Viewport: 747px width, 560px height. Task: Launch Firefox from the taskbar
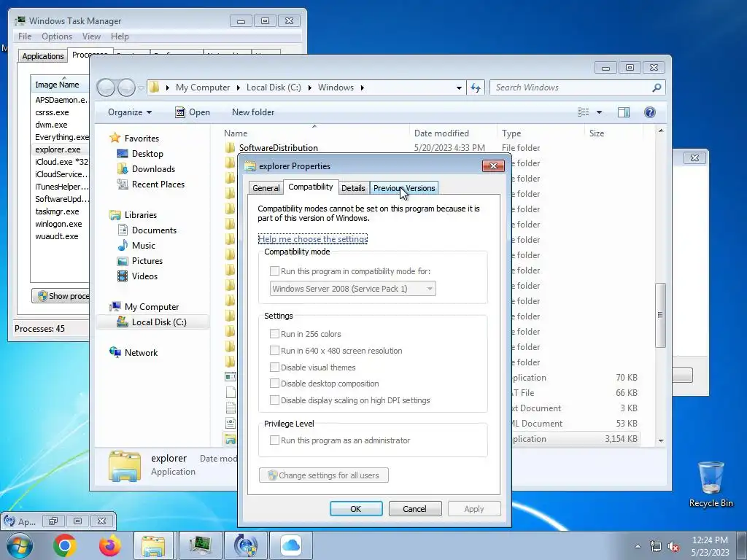click(x=109, y=545)
